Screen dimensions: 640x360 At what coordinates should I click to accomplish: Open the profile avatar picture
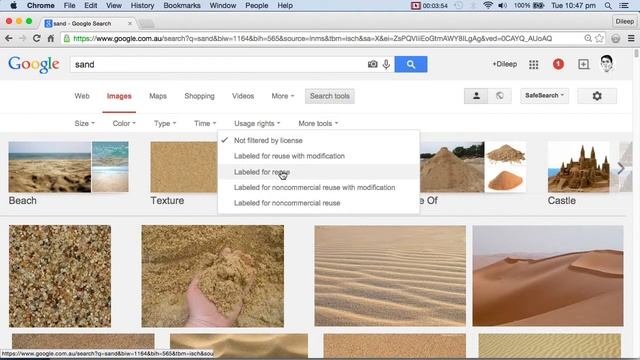607,64
